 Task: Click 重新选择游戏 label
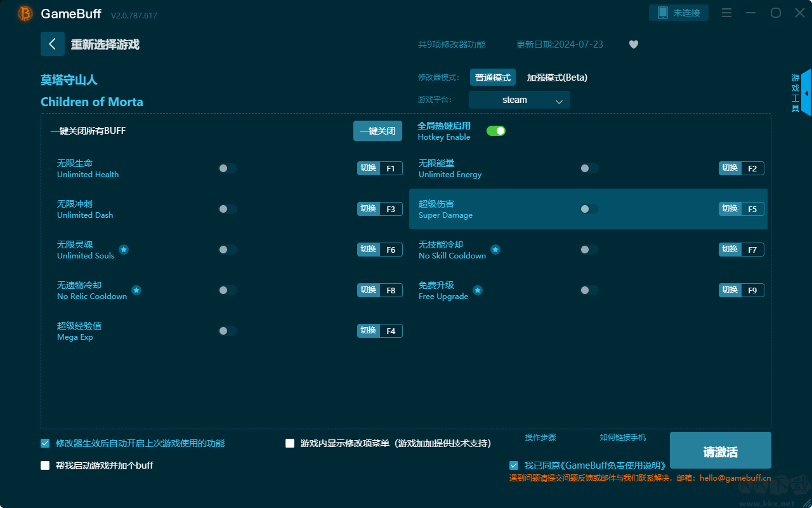tap(105, 44)
